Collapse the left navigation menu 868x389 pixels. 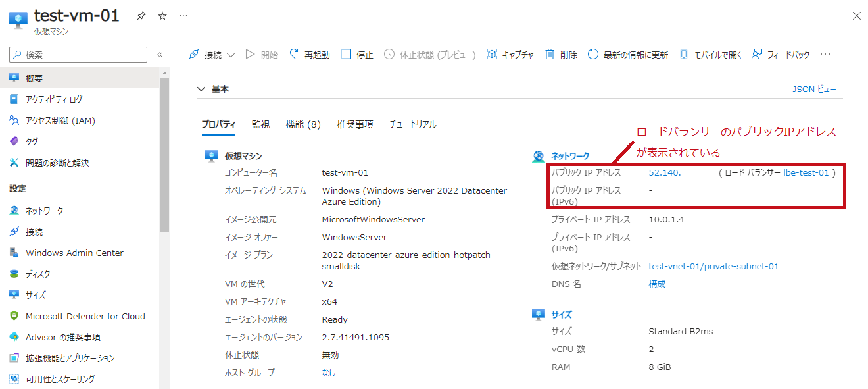point(160,55)
